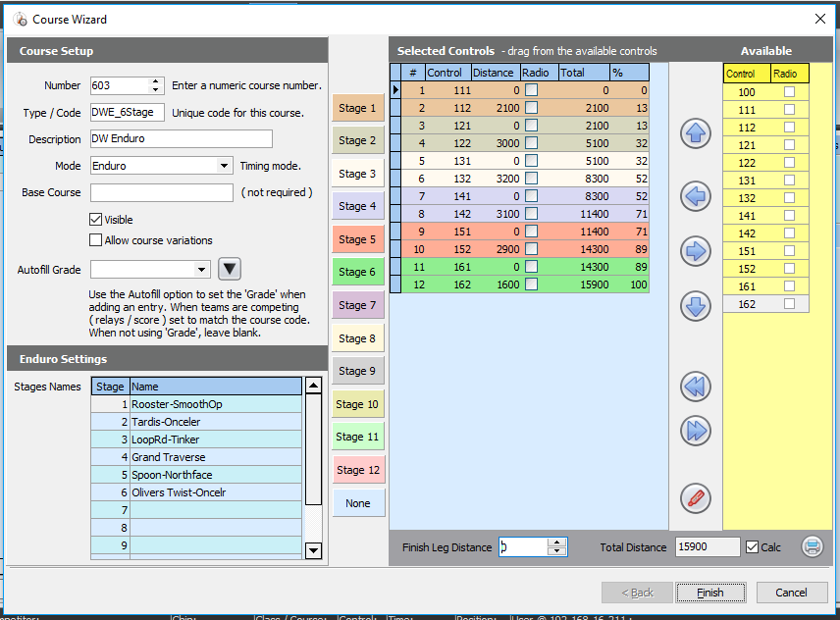
Task: Decrease the course Number spinner
Action: [155, 89]
